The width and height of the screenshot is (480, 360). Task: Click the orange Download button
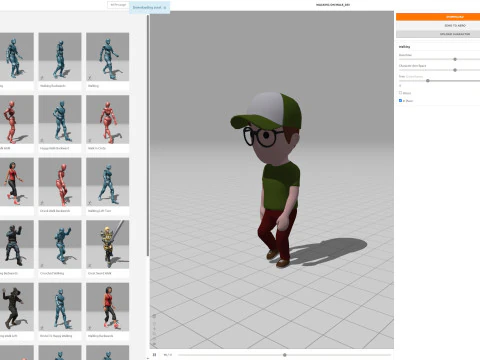pyautogui.click(x=438, y=17)
